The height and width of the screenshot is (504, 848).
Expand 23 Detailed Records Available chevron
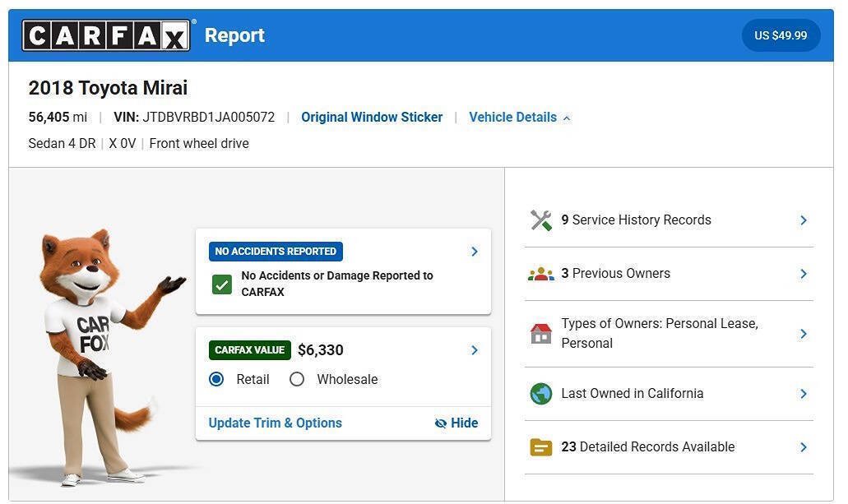pyautogui.click(x=804, y=447)
